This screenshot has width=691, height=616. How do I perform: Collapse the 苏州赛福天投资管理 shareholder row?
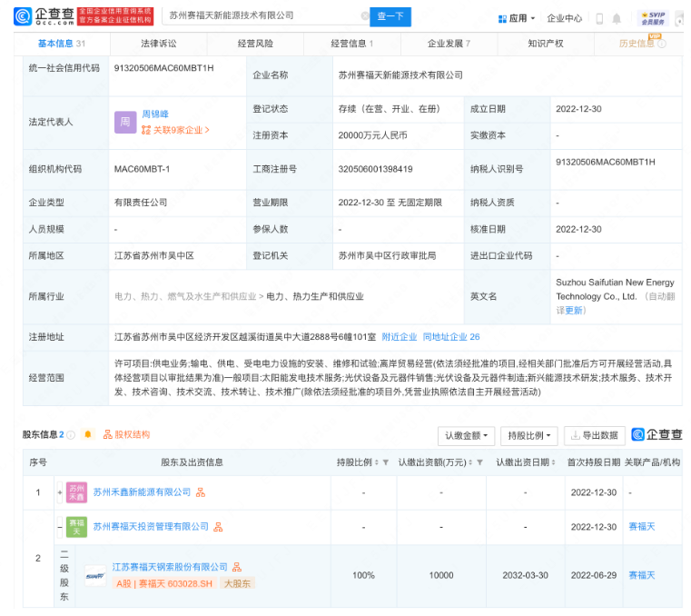click(60, 527)
